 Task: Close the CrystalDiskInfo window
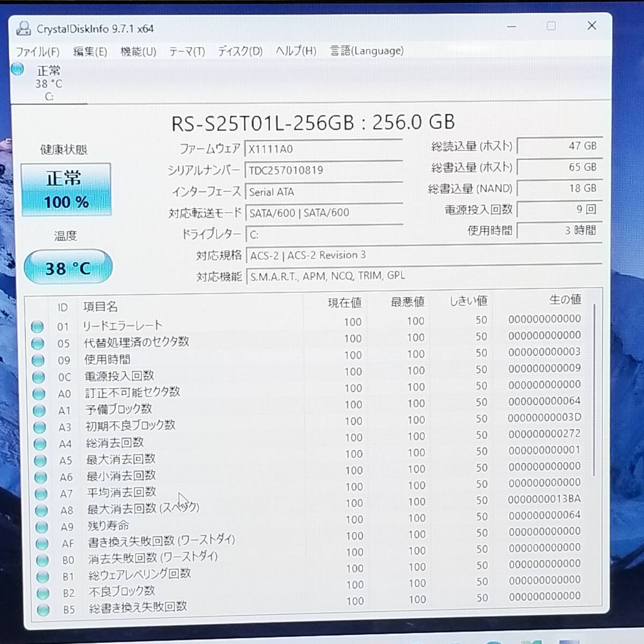[591, 25]
